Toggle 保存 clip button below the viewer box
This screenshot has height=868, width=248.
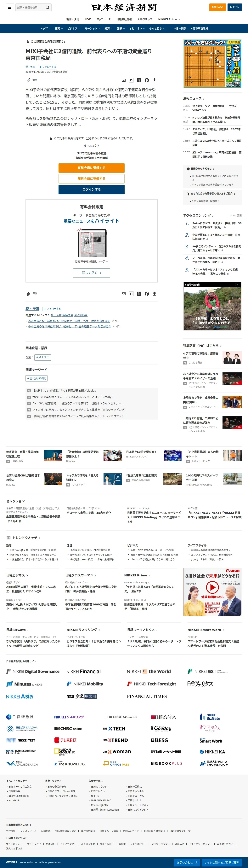pos(32,294)
